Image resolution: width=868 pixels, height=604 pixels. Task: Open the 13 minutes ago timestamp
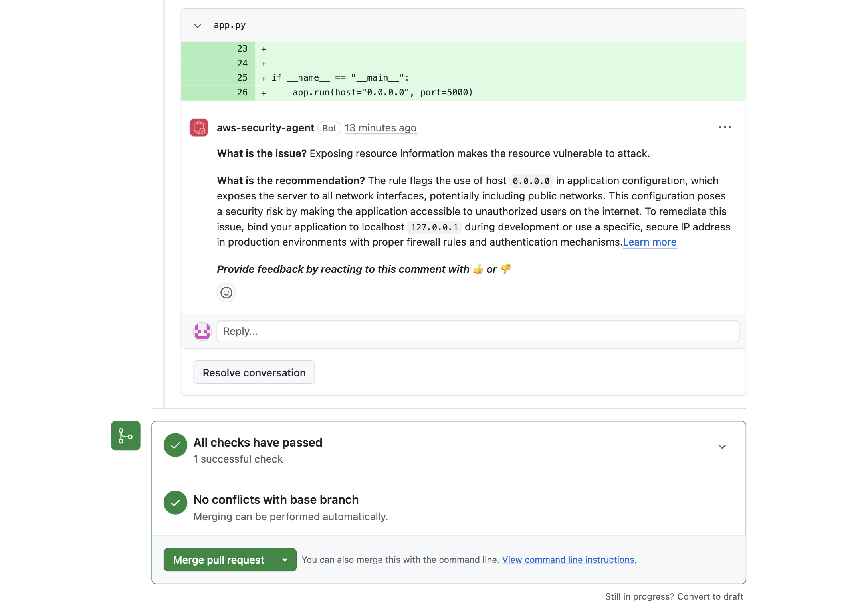pos(380,128)
